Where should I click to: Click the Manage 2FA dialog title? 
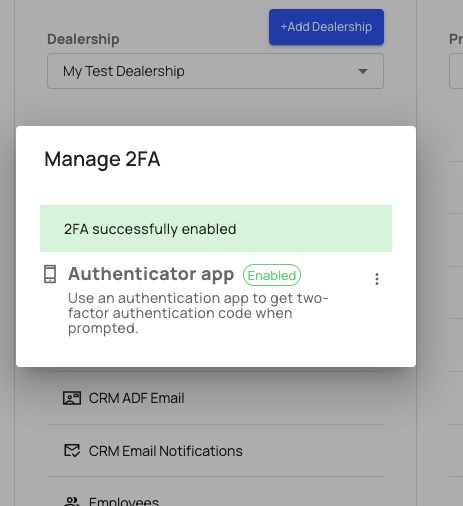coord(102,159)
